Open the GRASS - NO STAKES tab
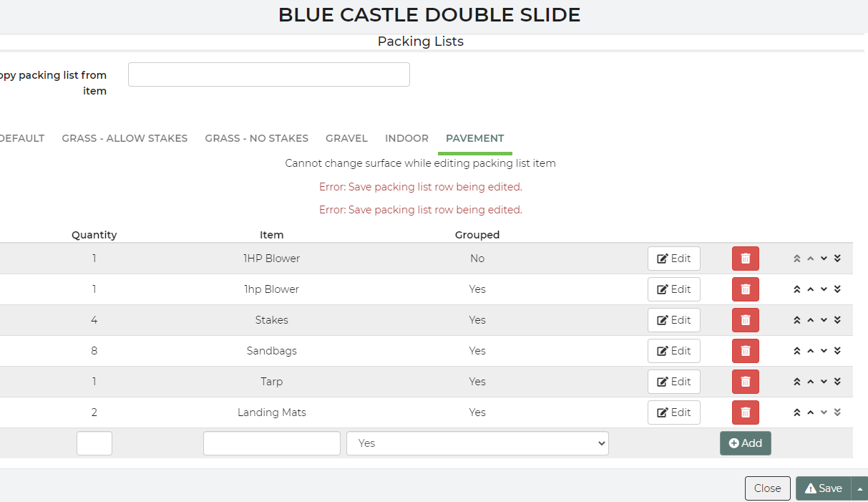The height and width of the screenshot is (502, 868). click(256, 138)
